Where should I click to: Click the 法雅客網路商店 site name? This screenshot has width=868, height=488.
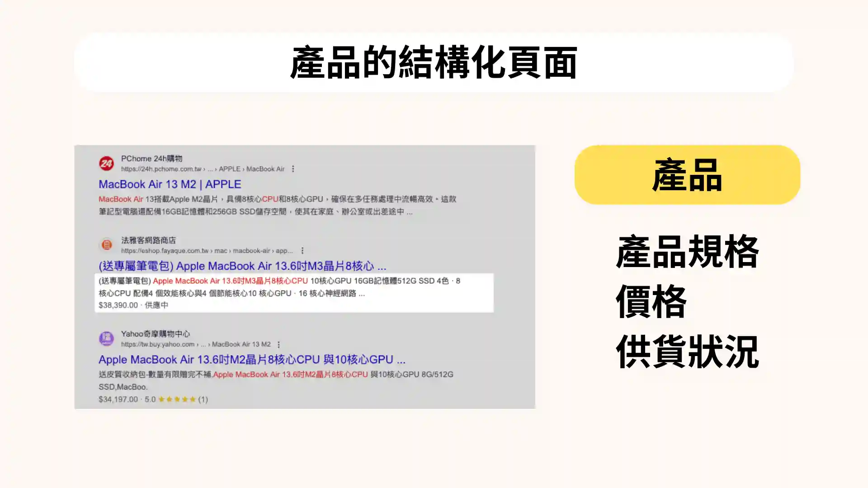148,240
